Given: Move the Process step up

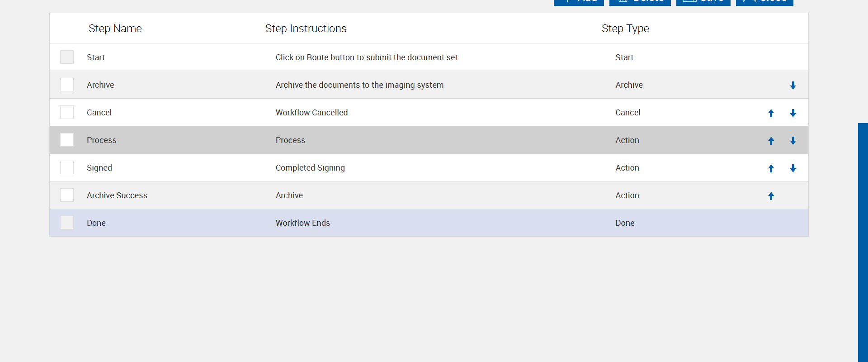Looking at the screenshot, I should point(771,141).
